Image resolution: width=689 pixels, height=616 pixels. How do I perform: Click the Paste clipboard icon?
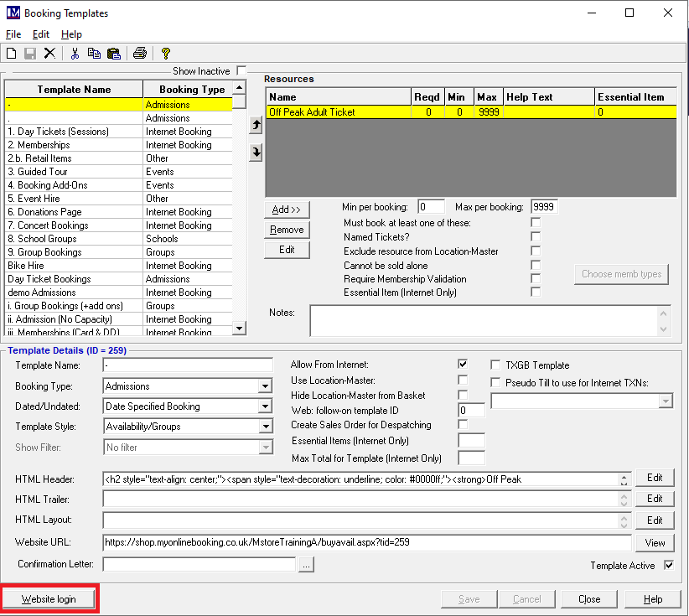pyautogui.click(x=113, y=54)
